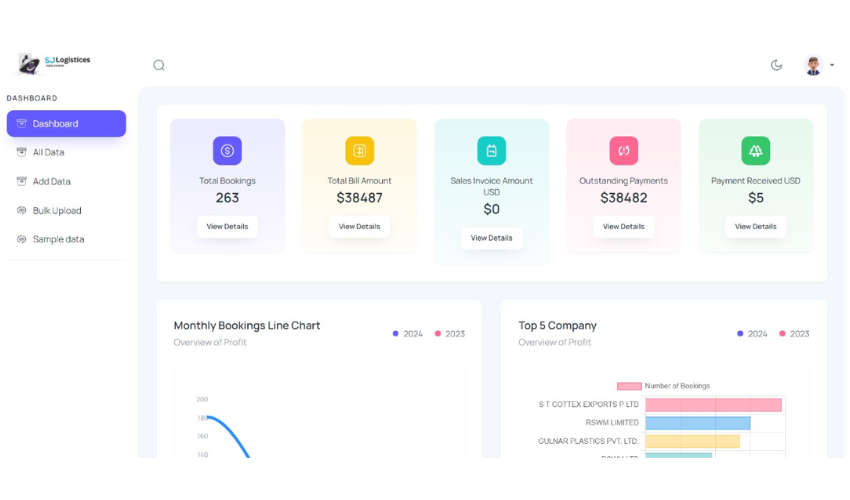
Task: Click the yellow Total Bill Amount icon
Action: point(359,151)
